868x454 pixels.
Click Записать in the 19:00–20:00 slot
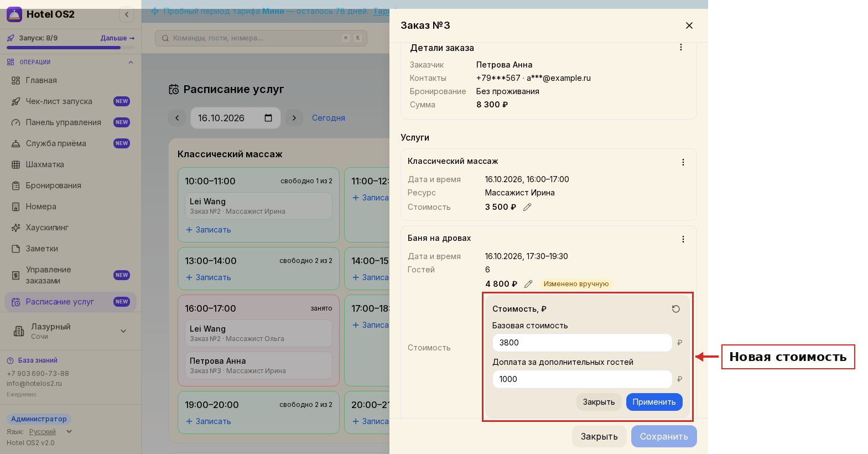pos(208,421)
